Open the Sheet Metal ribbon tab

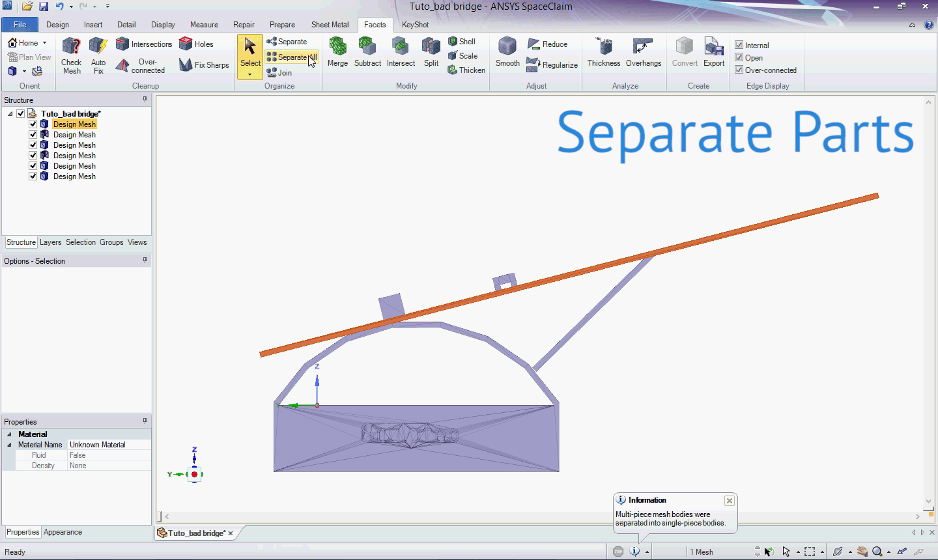coord(330,25)
